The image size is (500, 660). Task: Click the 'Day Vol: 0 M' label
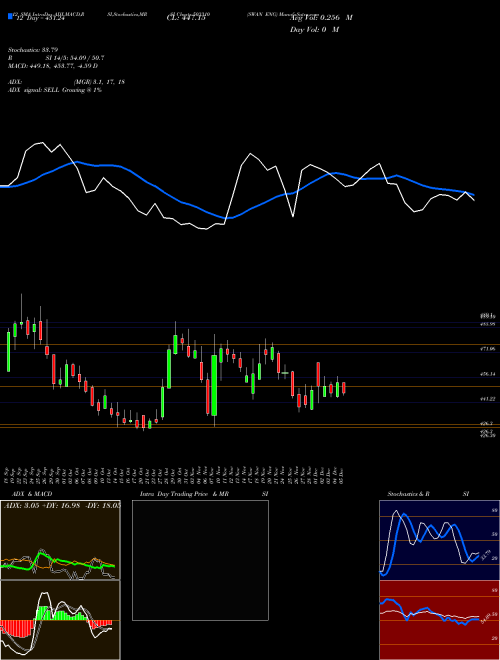(314, 30)
